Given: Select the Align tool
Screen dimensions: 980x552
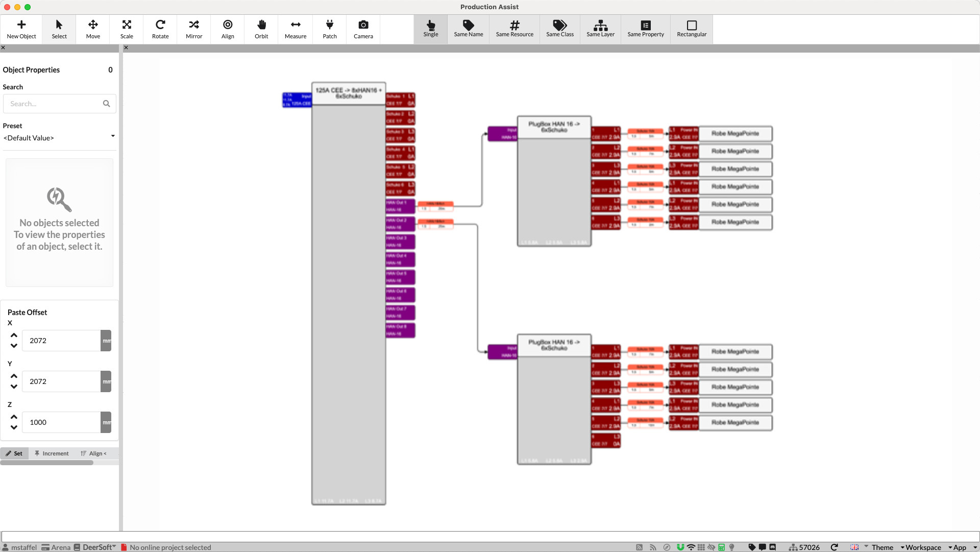Looking at the screenshot, I should [228, 29].
